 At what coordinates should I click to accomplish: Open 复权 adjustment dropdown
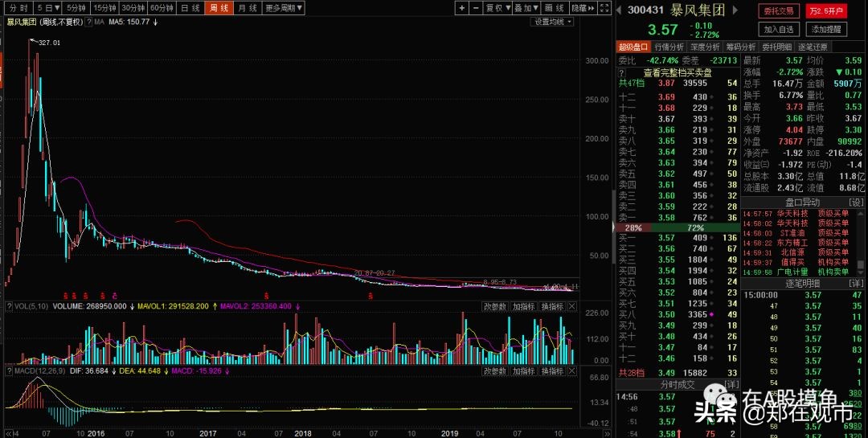[497, 8]
